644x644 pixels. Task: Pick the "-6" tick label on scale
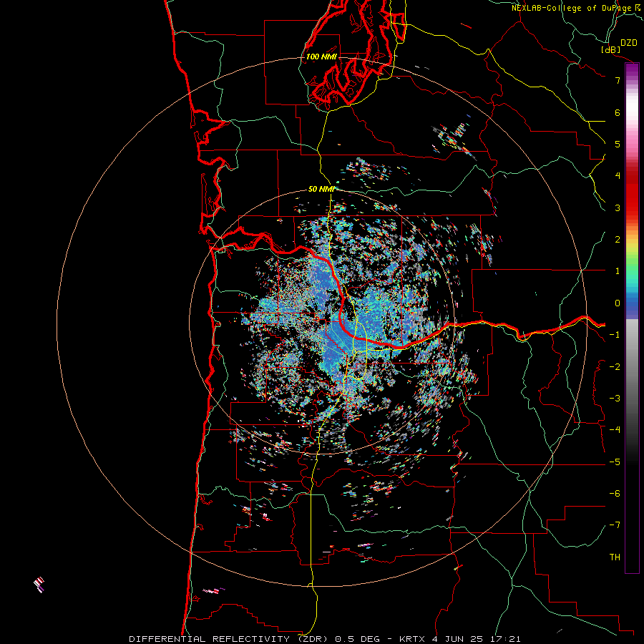615,494
